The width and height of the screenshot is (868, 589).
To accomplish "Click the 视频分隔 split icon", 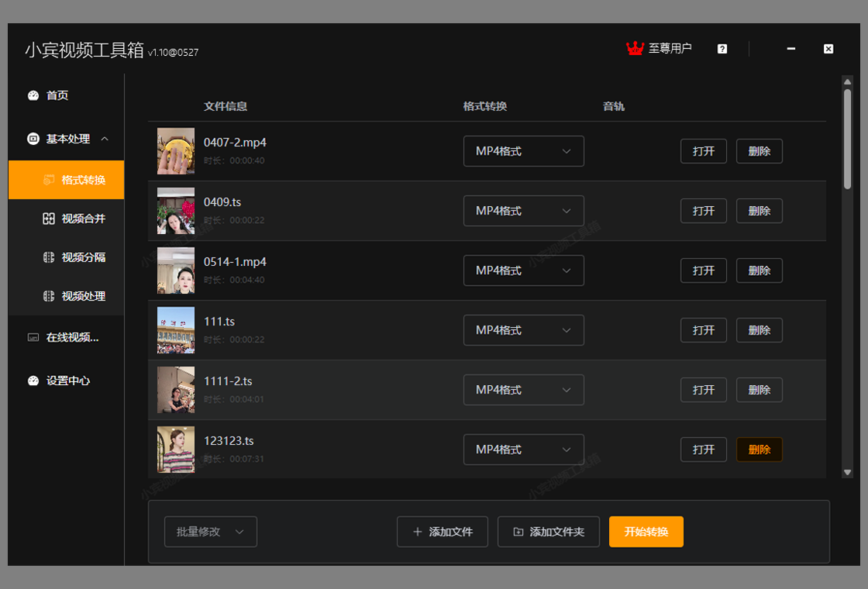I will (x=49, y=257).
